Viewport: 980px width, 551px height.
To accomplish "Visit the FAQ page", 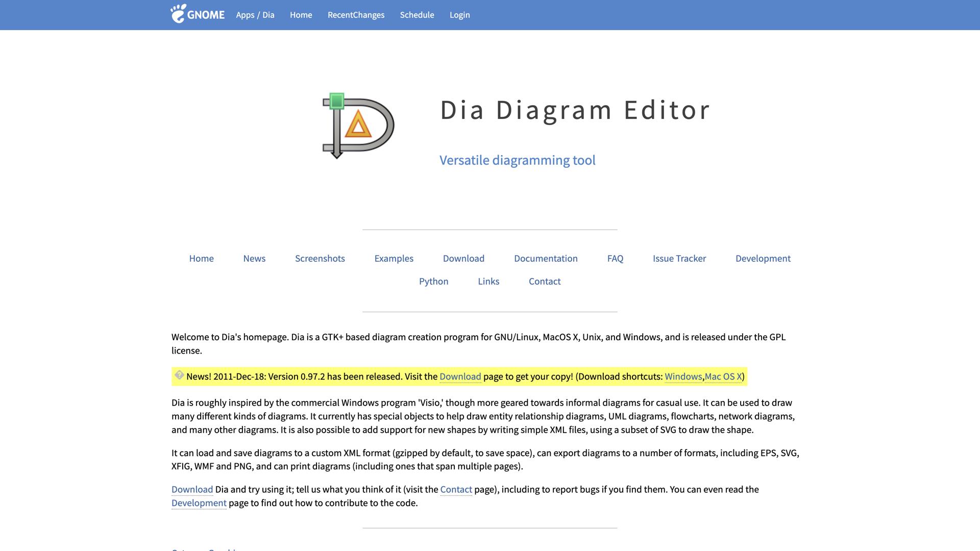I will 615,258.
